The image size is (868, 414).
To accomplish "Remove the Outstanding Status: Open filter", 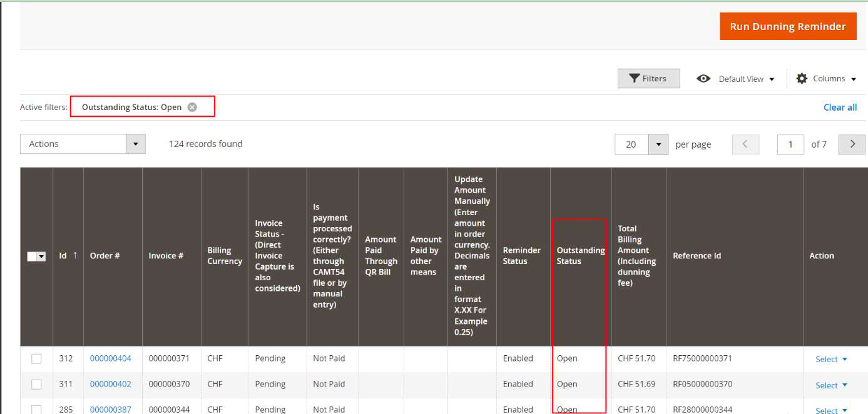I will tap(192, 107).
